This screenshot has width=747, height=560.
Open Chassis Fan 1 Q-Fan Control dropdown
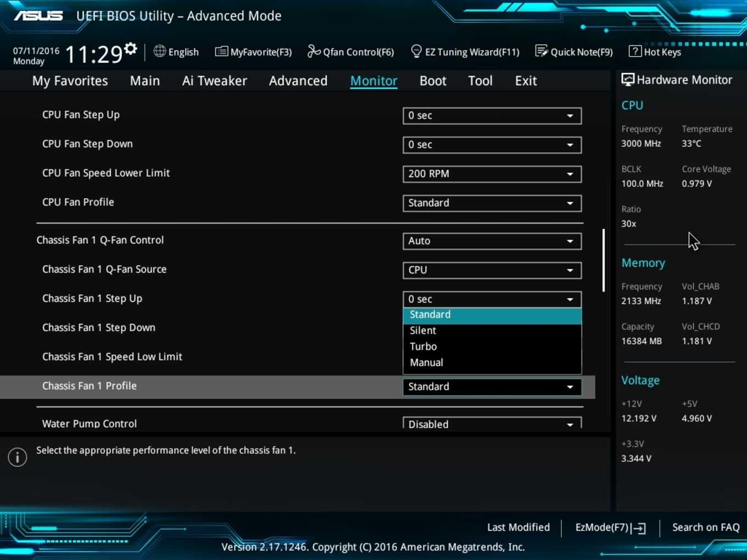click(492, 241)
